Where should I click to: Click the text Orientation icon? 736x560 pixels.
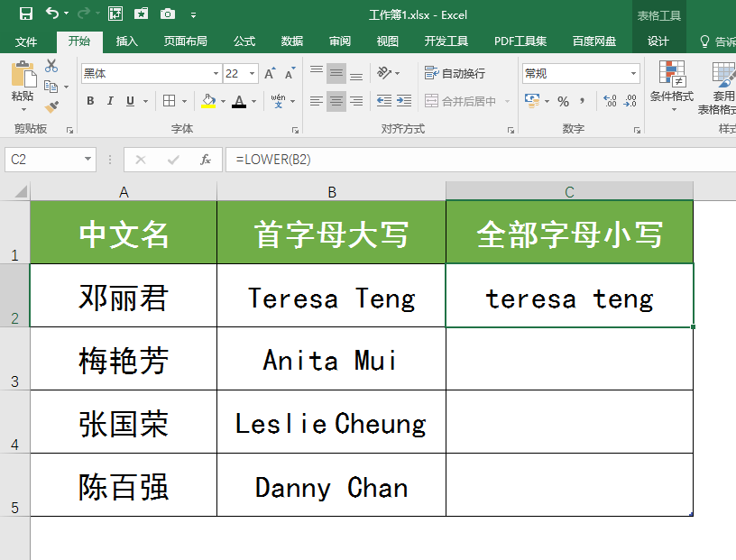(384, 73)
